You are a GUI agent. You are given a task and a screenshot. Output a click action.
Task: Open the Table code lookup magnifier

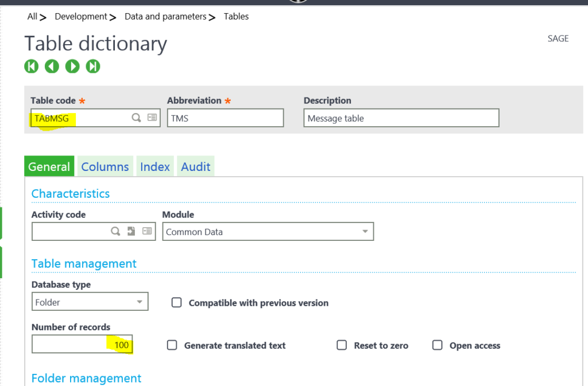136,118
